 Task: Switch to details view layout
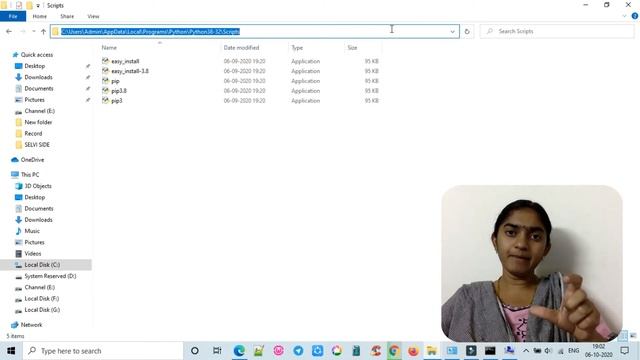623,336
